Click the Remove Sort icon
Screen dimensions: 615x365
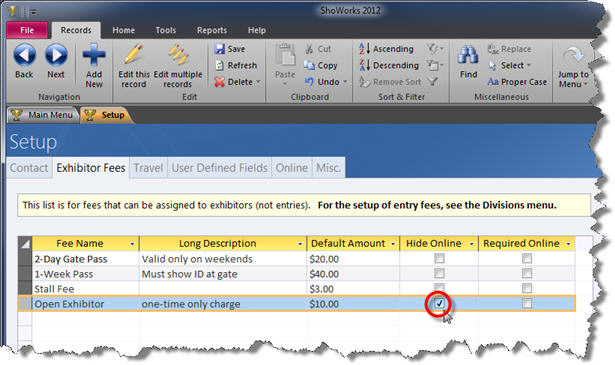364,82
